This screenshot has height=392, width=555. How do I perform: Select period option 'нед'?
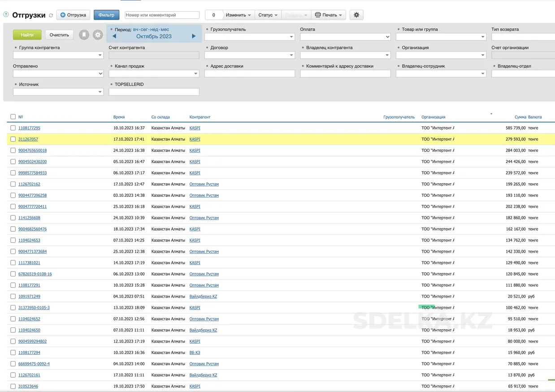154,30
